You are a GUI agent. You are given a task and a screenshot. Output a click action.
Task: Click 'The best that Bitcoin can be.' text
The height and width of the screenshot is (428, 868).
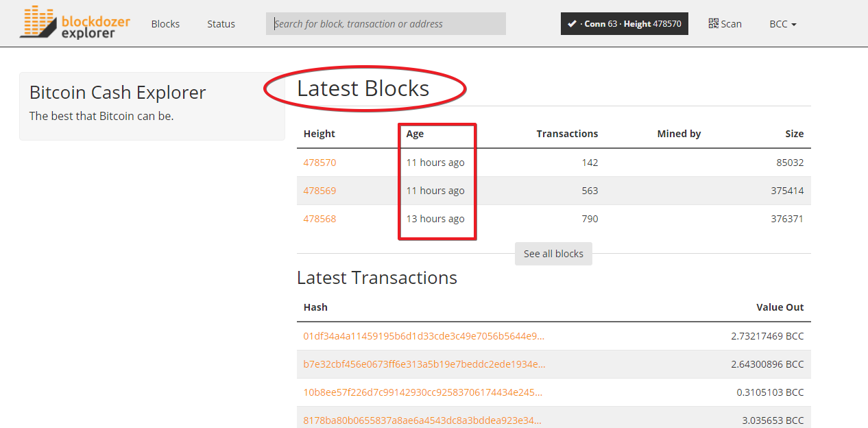click(x=101, y=116)
